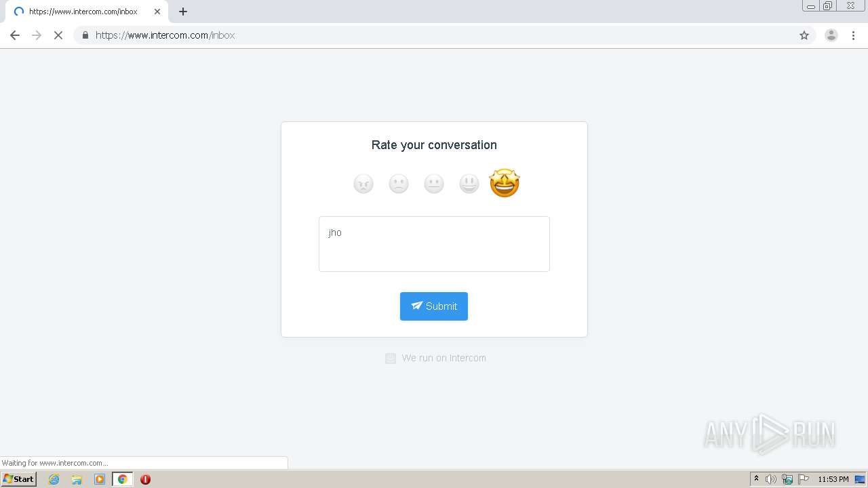Click the address bar URL
The width and height of the screenshot is (868, 488).
point(165,35)
